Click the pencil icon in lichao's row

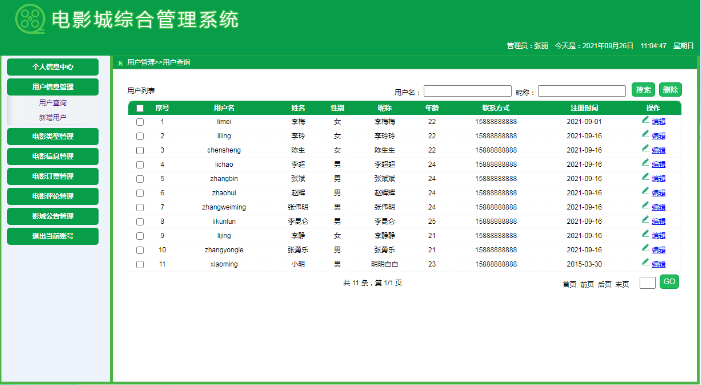tap(645, 162)
